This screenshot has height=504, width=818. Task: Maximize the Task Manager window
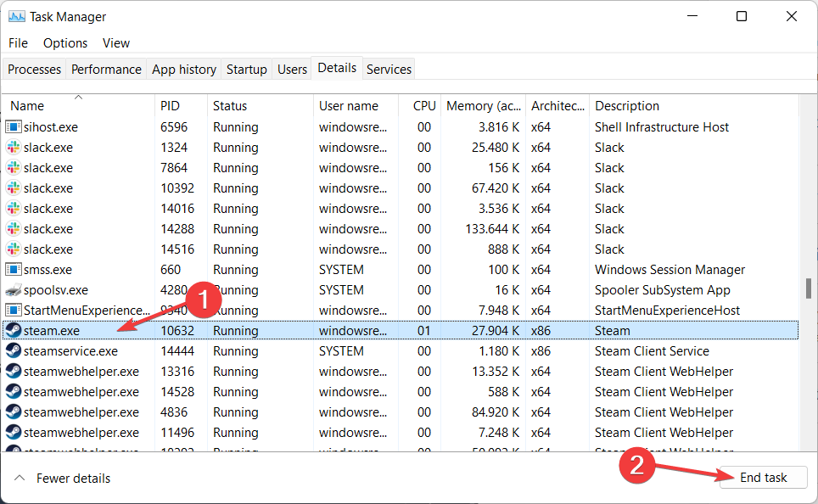point(742,16)
